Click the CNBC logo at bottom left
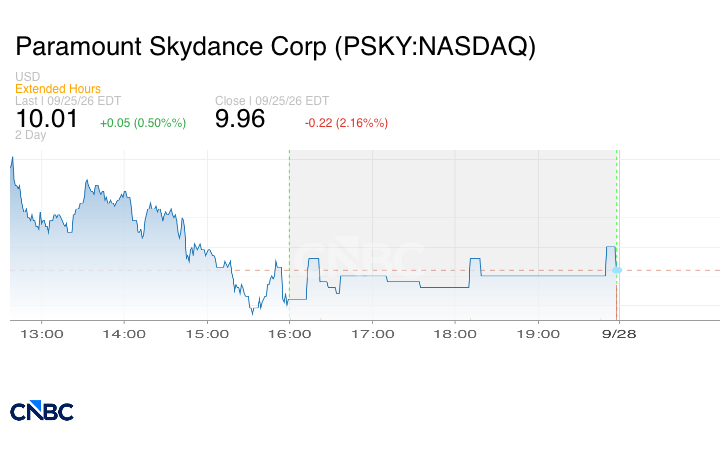 coord(42,411)
